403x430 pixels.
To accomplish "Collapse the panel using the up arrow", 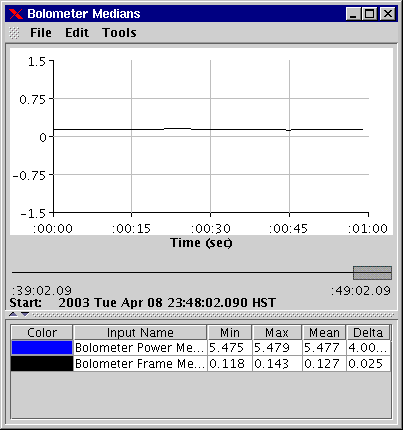I will (13, 314).
